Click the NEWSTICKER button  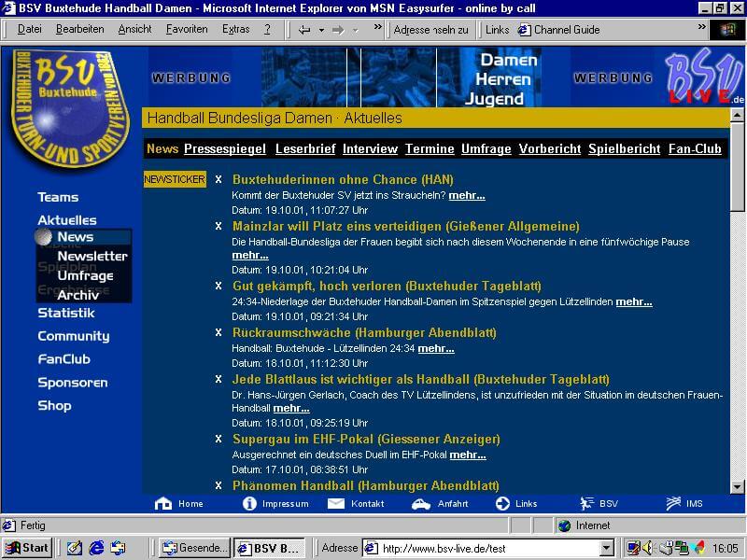(x=175, y=179)
